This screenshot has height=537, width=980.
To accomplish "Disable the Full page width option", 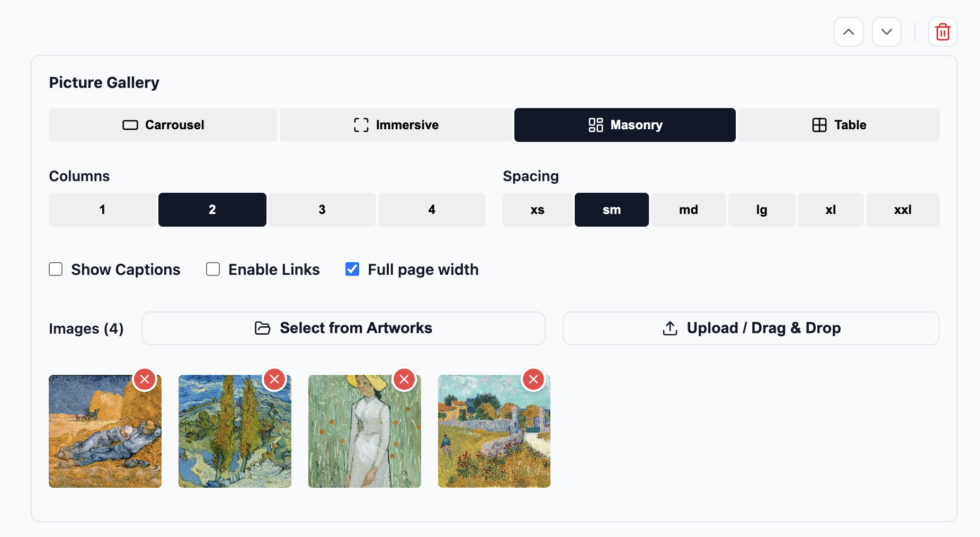I will click(352, 269).
